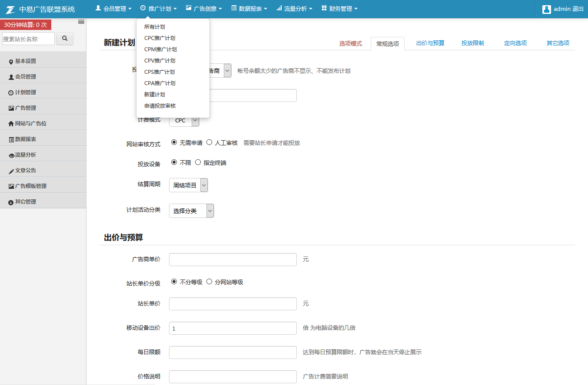Viewport: 588px width, 385px height.
Task: Select 人工审核 radio option
Action: [209, 142]
